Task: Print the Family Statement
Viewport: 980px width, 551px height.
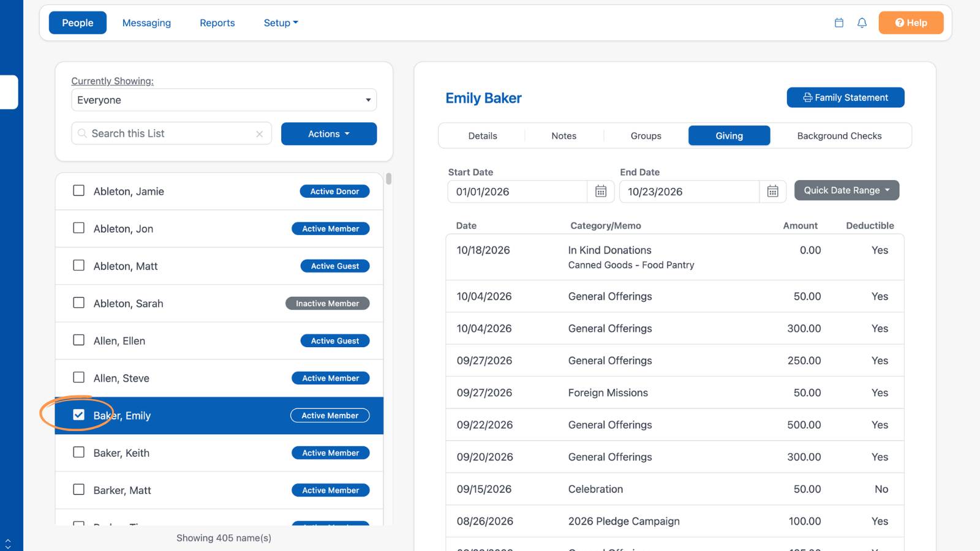Action: [845, 97]
